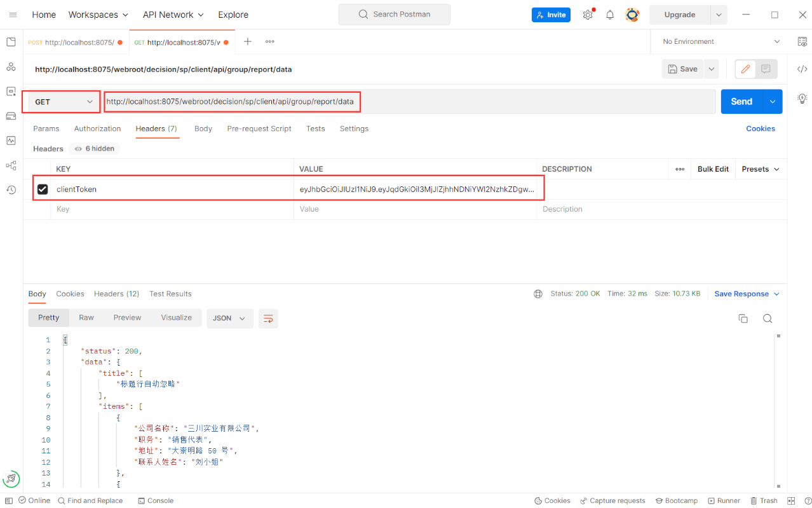
Task: Click Bulk Edit
Action: coord(713,169)
